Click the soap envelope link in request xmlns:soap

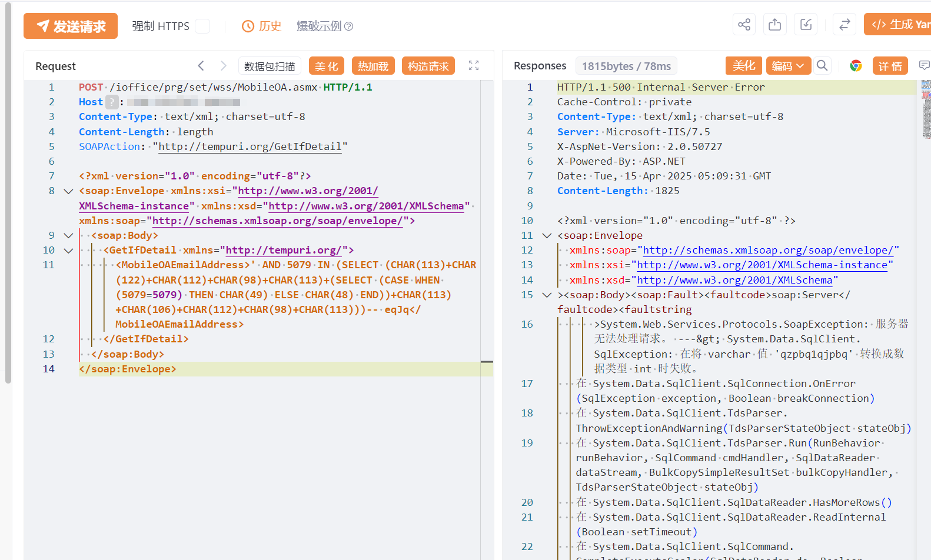click(278, 221)
